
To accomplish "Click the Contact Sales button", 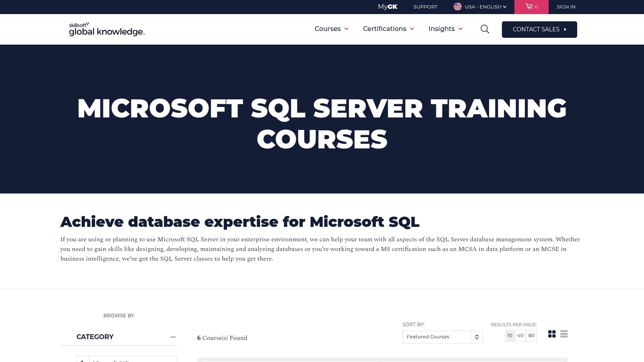I will point(539,29).
